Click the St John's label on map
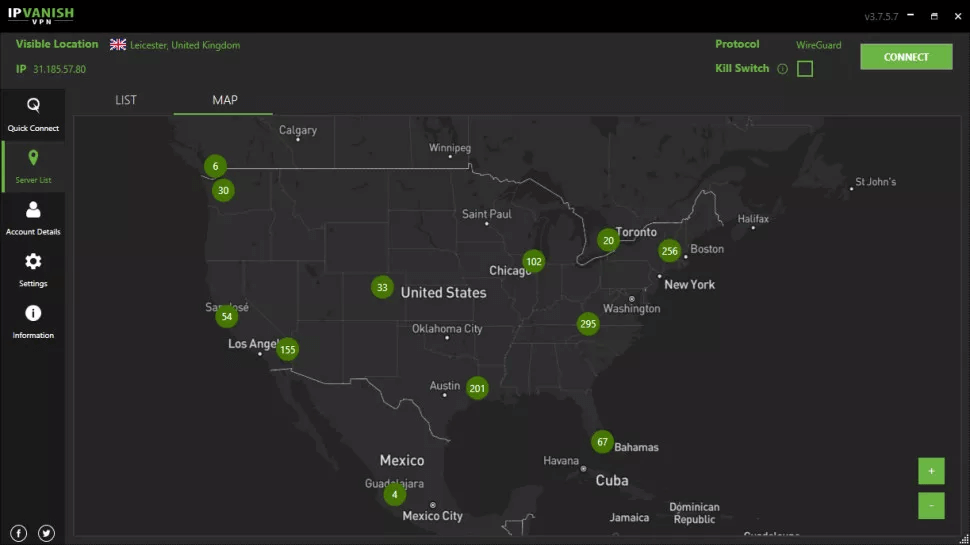 [x=875, y=182]
